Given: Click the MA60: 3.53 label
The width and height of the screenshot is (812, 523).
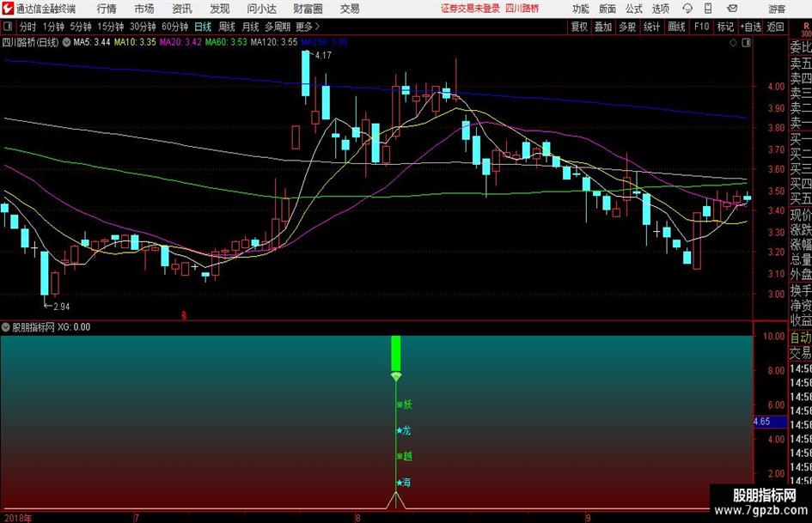Looking at the screenshot, I should click(226, 42).
